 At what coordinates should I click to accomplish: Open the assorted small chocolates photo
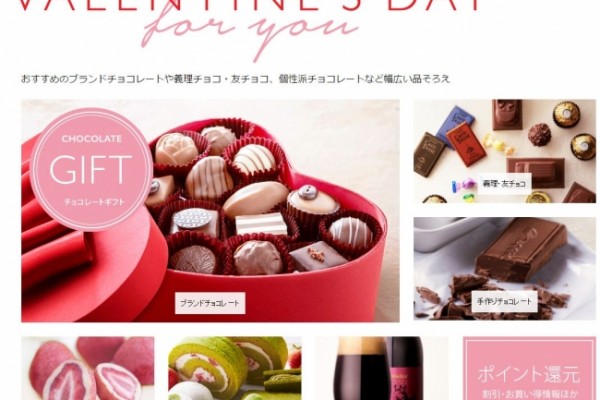click(504, 151)
